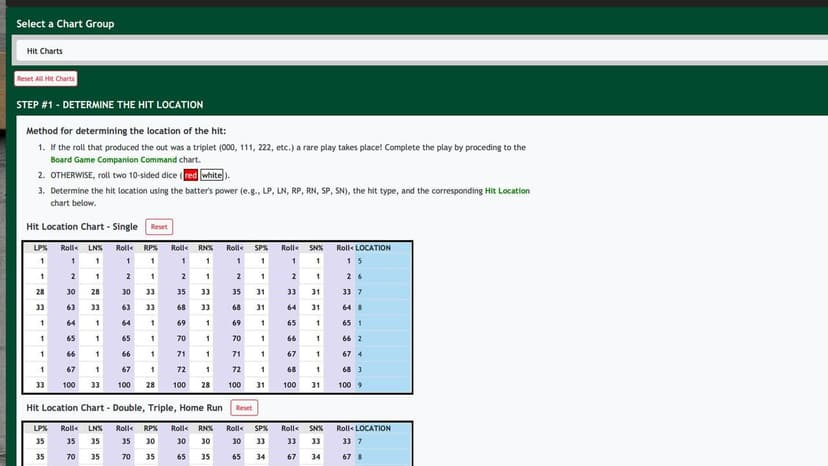Reset the Double, Triple, Home Run chart
The height and width of the screenshot is (466, 828).
244,408
